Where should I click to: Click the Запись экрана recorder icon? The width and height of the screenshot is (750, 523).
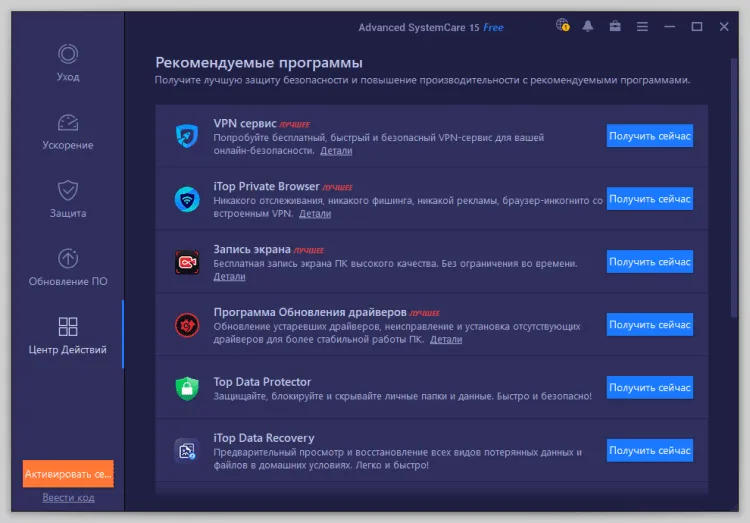187,262
